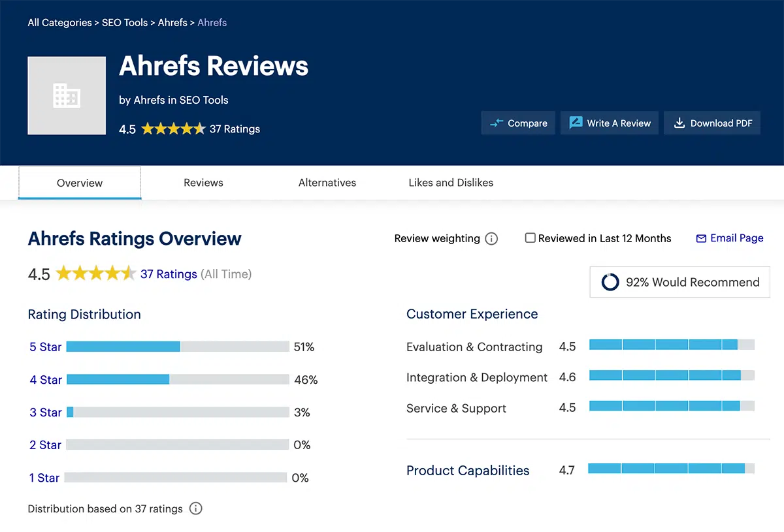The image size is (784, 532).
Task: Click the header star rating icons
Action: click(x=173, y=129)
